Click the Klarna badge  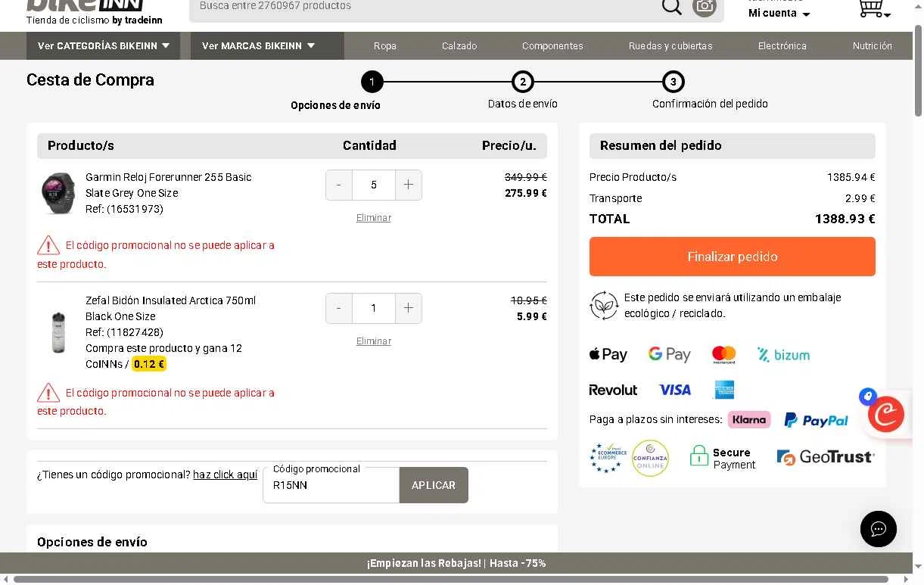point(749,419)
